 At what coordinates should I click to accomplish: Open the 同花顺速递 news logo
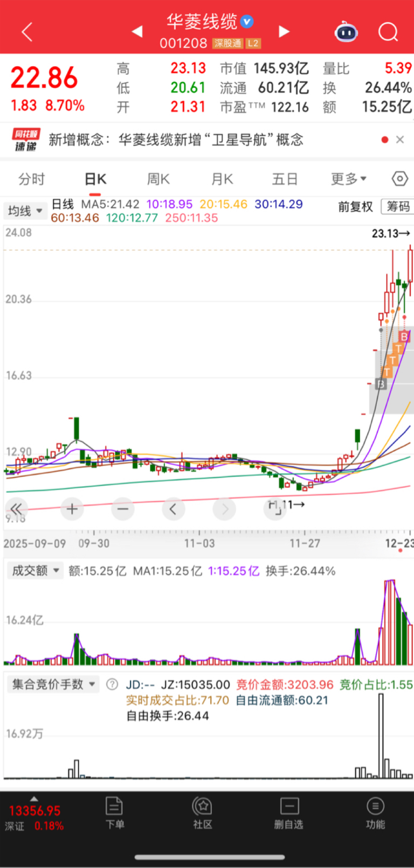[26, 140]
